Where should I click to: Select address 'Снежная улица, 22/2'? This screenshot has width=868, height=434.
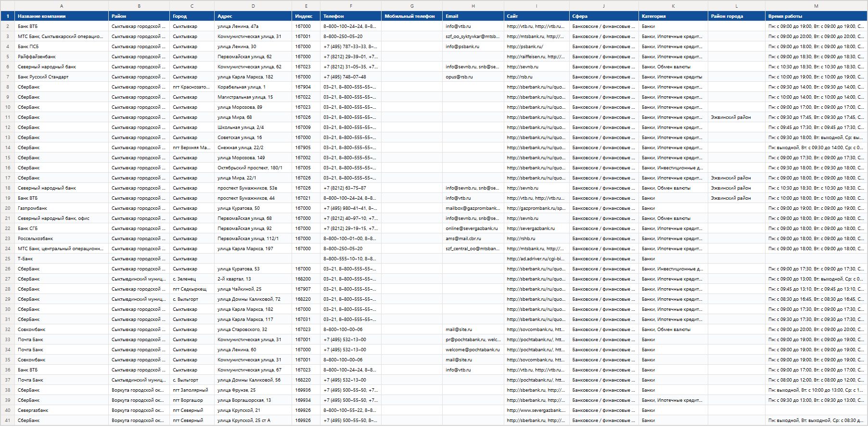point(253,148)
